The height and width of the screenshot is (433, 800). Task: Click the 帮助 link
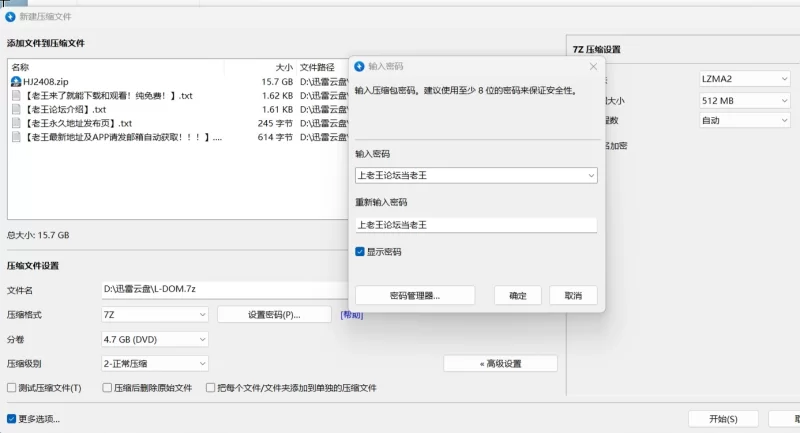coord(351,314)
